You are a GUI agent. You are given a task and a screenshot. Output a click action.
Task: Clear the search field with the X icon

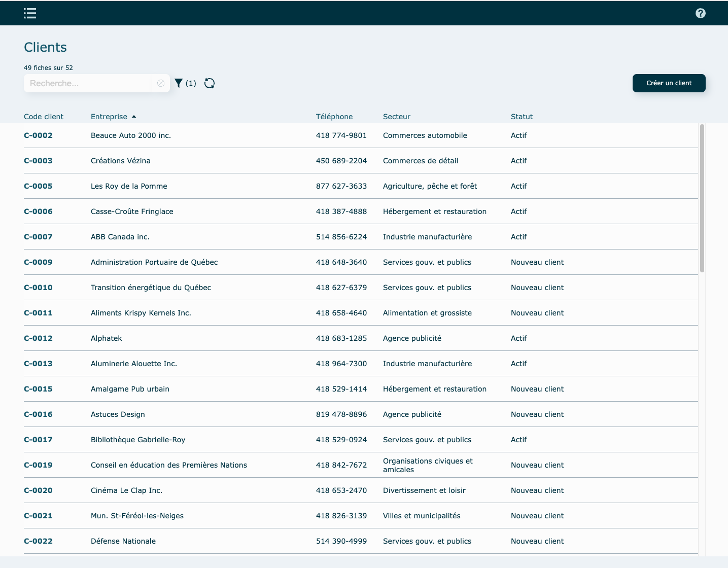(x=161, y=83)
